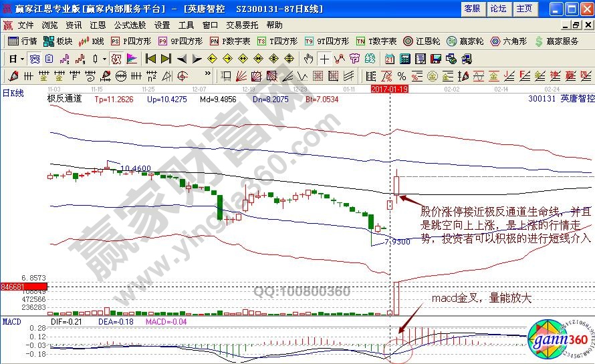The width and height of the screenshot is (595, 364).
Task: Click the 论坛 forum button
Action: click(498, 9)
